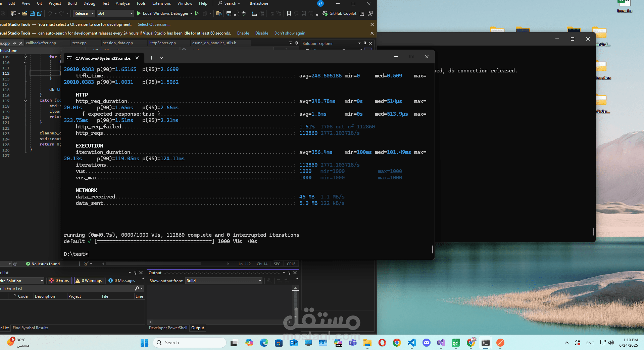Expand the x64 platform dropdown
Screen dimensions: 644x350
[x=115, y=13]
